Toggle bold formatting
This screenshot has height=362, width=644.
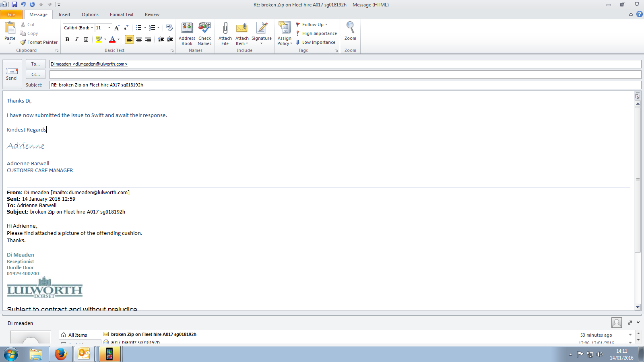[x=67, y=39]
